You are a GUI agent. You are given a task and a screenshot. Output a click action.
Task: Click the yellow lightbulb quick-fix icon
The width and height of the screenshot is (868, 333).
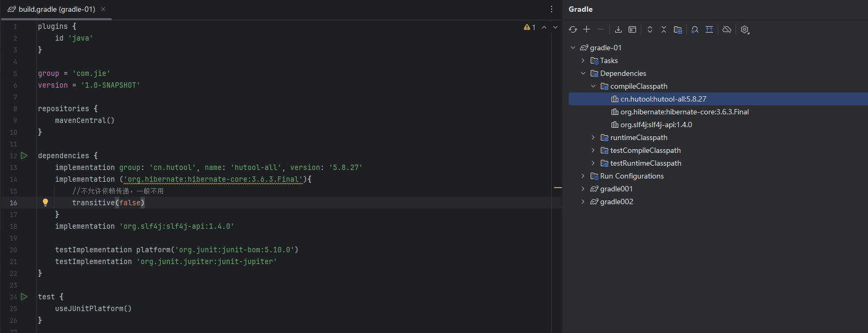pos(45,203)
